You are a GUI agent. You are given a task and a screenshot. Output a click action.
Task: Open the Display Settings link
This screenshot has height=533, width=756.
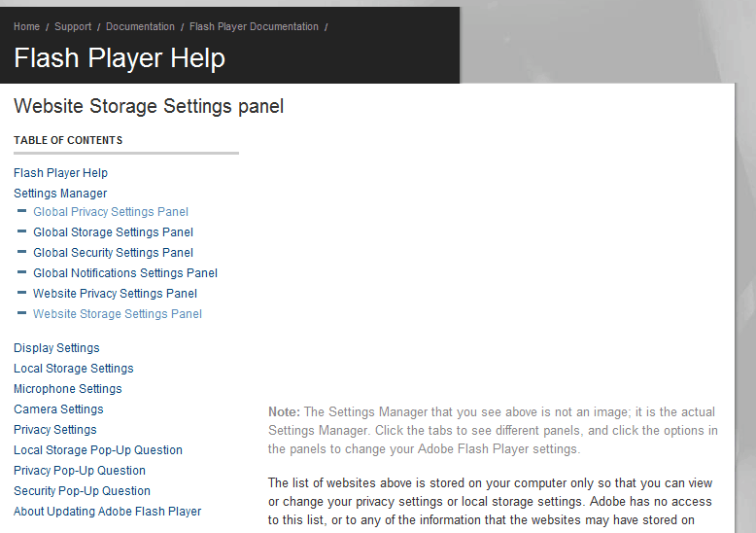pos(56,348)
